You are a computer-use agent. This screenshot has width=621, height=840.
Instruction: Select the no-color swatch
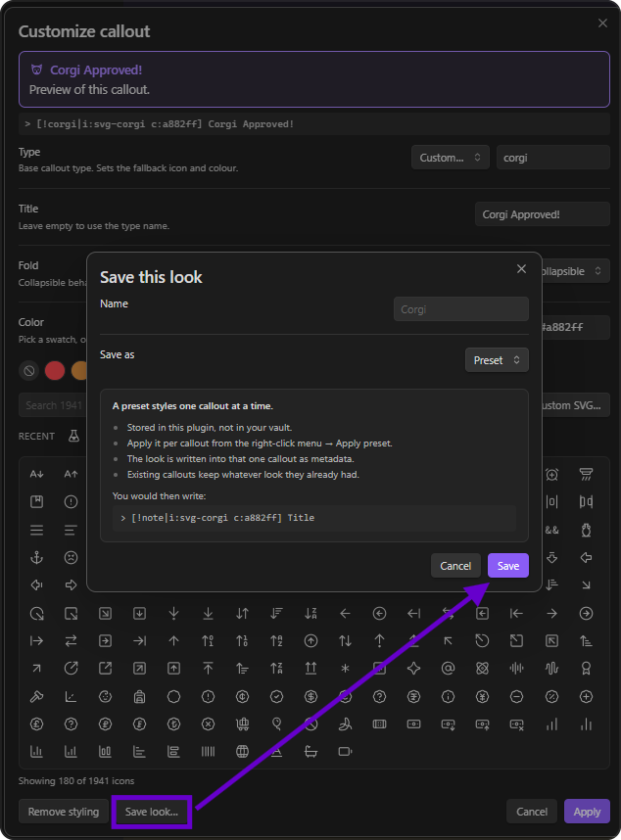(x=29, y=370)
